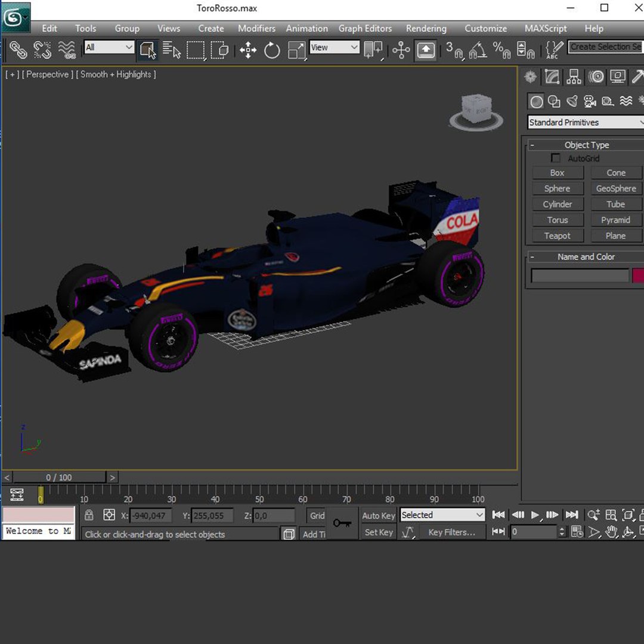
Task: Click the time slider showing 0 / 100
Action: click(x=59, y=477)
